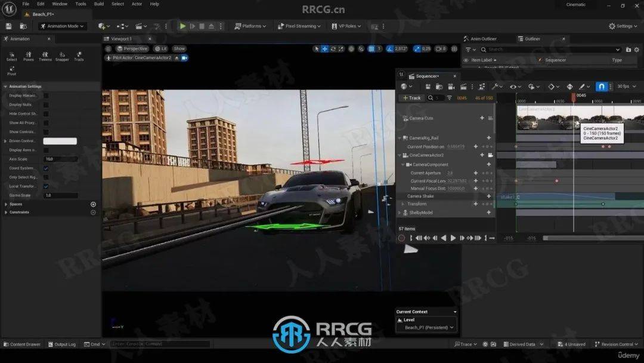
Task: Click the Perspective view button
Action: (132, 48)
